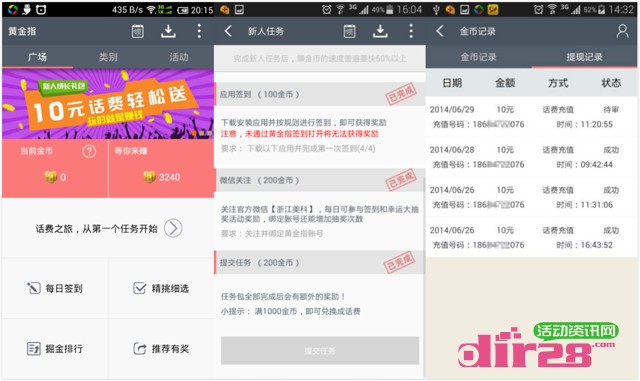Tap the list icon beside 掘金排行
This screenshot has height=381, width=640.
[x=33, y=349]
